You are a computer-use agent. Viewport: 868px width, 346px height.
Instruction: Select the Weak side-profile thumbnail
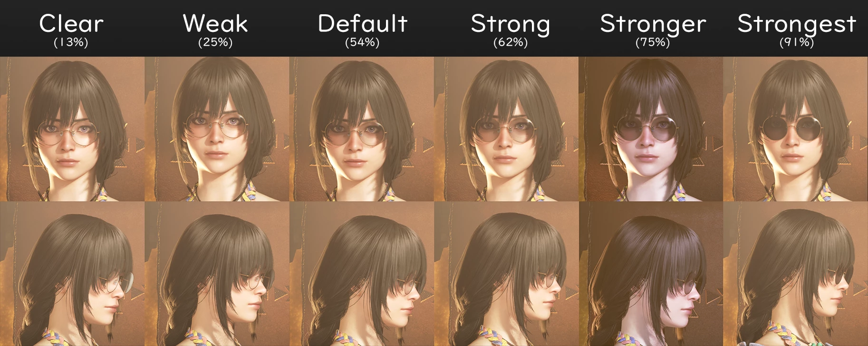coord(217,274)
